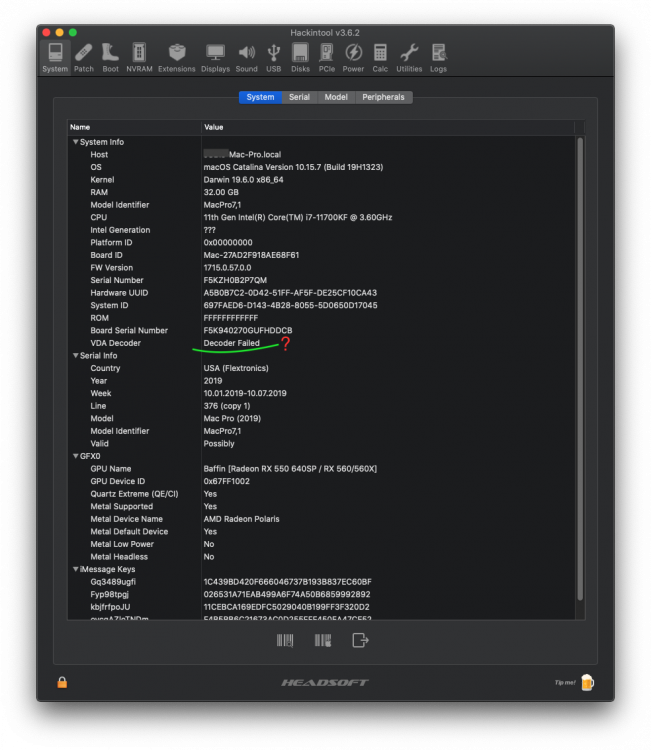The height and width of the screenshot is (750, 651).
Task: Open the Extensions section
Action: click(177, 58)
